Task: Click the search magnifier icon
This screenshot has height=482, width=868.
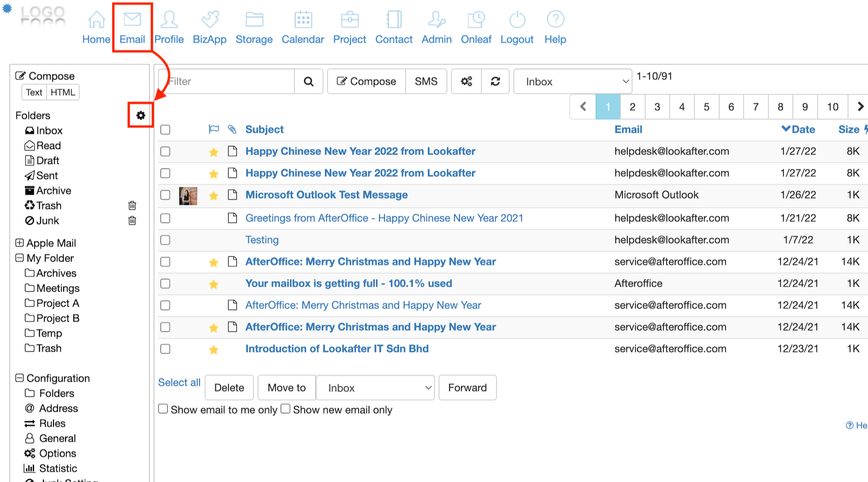Action: 309,81
